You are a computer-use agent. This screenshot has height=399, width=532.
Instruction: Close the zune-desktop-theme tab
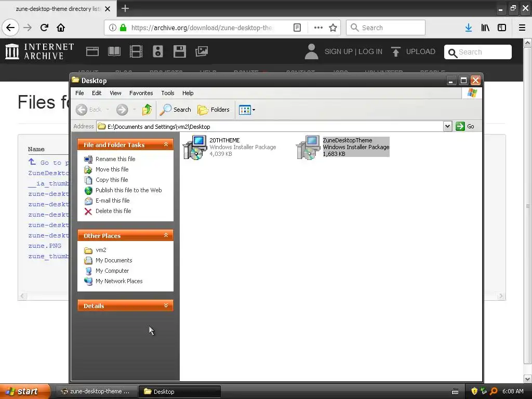pyautogui.click(x=108, y=9)
